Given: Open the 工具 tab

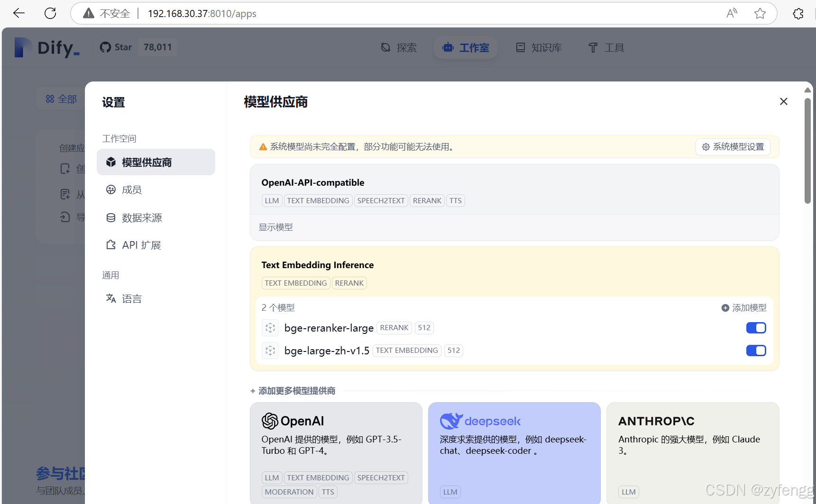Looking at the screenshot, I should click(x=606, y=47).
